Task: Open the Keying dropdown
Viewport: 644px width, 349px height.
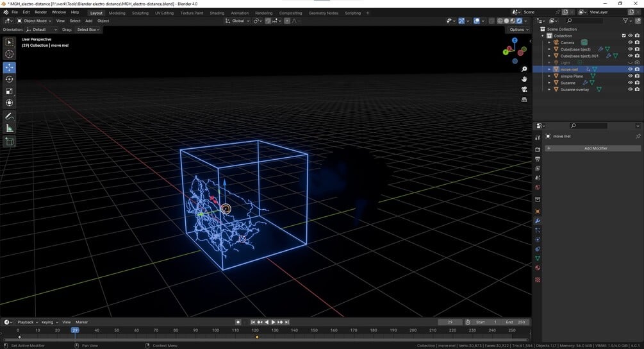Action: [49, 322]
